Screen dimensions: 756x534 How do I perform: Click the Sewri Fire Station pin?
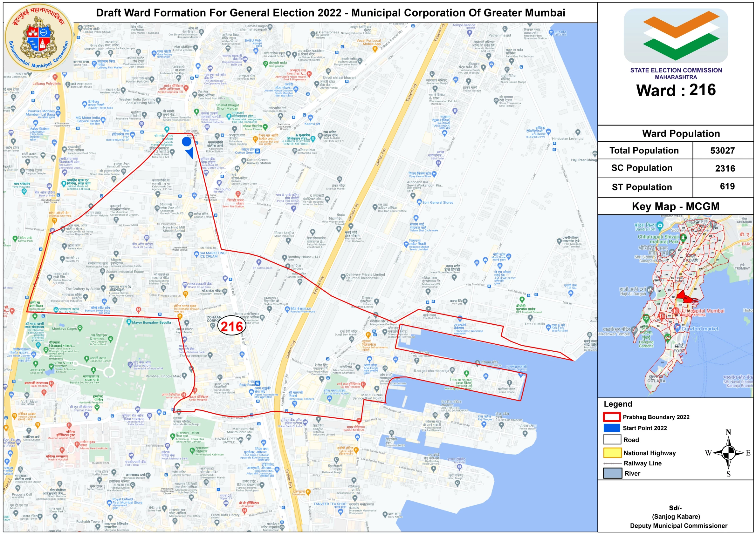click(238, 194)
